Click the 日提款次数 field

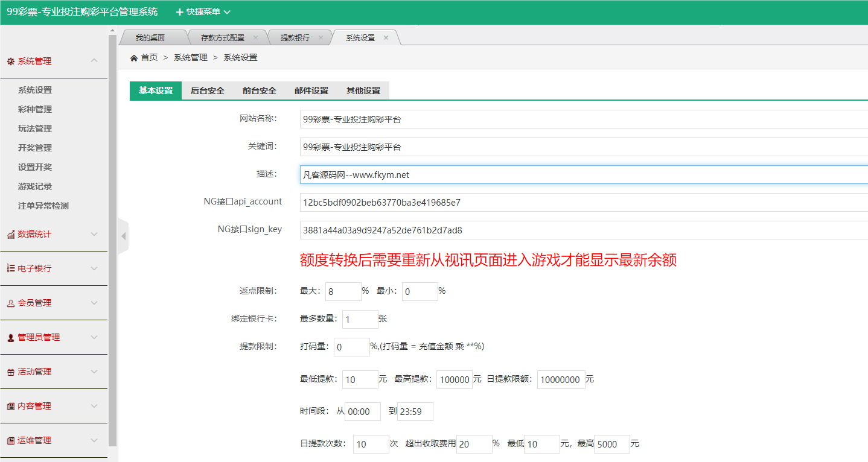click(x=371, y=445)
